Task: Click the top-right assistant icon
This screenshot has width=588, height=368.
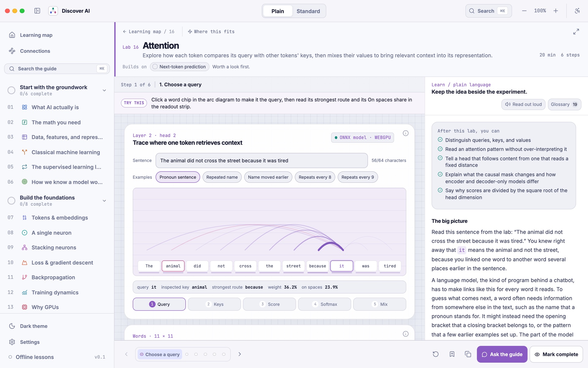Action: point(577,11)
